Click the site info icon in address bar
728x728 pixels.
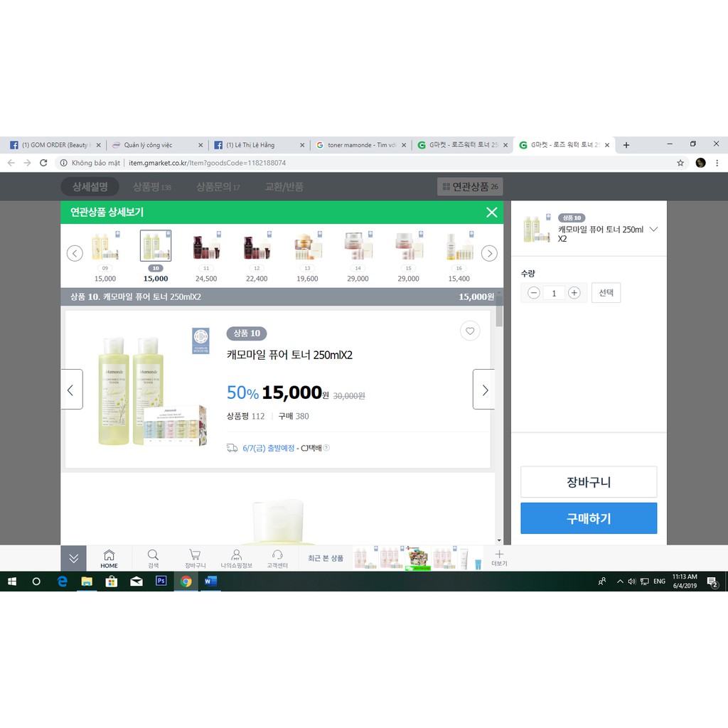(x=63, y=163)
